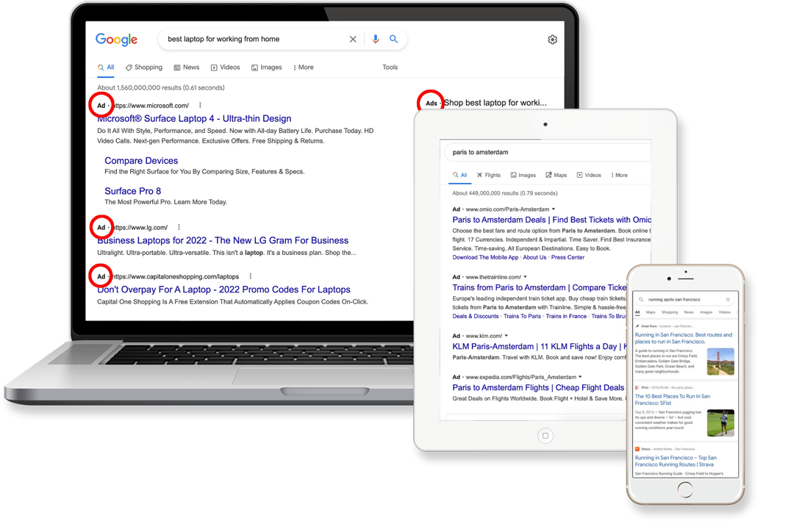Open the Images tab on the tablet
The image size is (794, 532).
523,175
